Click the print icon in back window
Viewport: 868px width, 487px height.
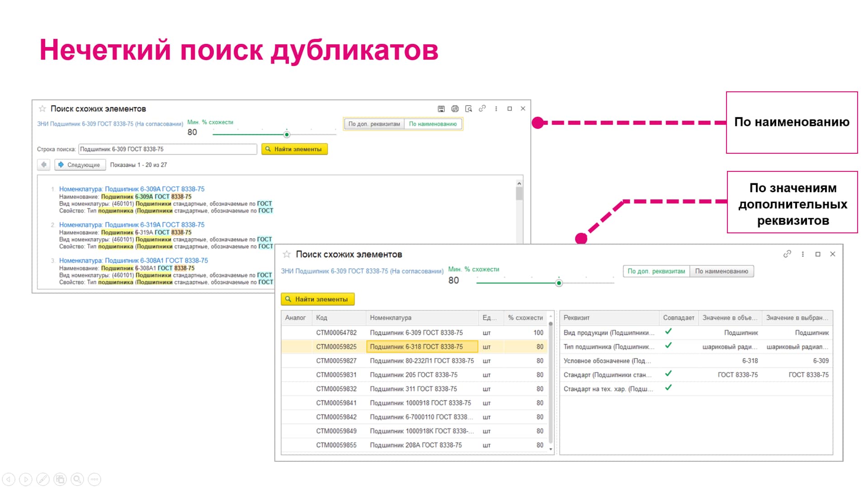(x=455, y=109)
